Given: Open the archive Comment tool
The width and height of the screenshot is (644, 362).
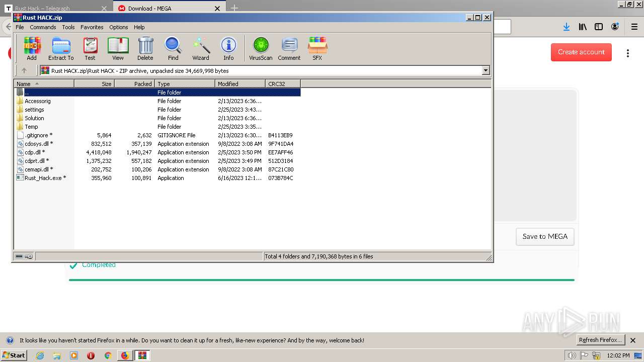Looking at the screenshot, I should click(x=289, y=49).
